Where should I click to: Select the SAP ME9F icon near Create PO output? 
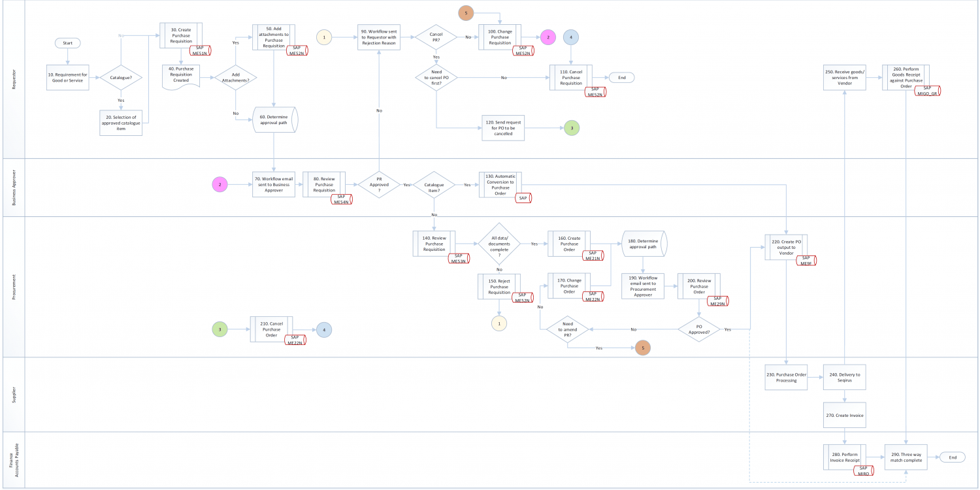(x=808, y=261)
